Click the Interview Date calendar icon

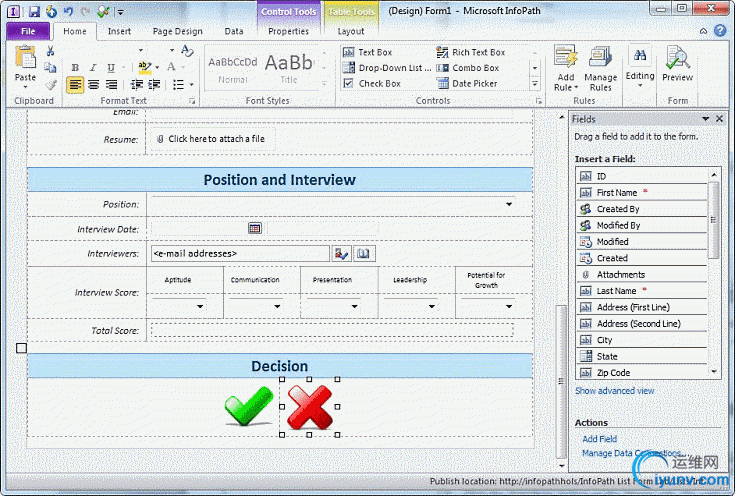[255, 228]
